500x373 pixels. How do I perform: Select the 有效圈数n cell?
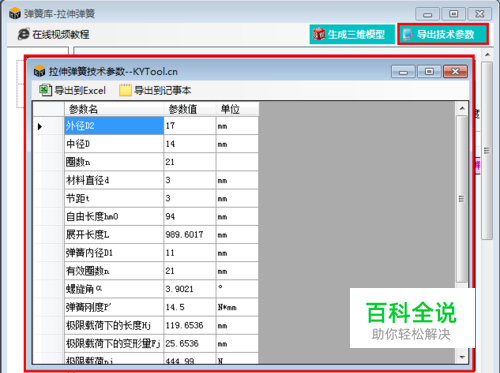(114, 271)
